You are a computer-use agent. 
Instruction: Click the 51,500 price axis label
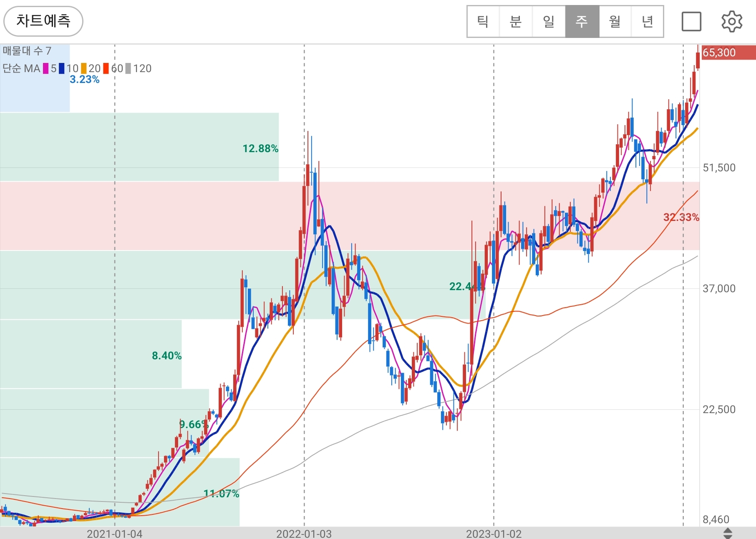tap(719, 168)
